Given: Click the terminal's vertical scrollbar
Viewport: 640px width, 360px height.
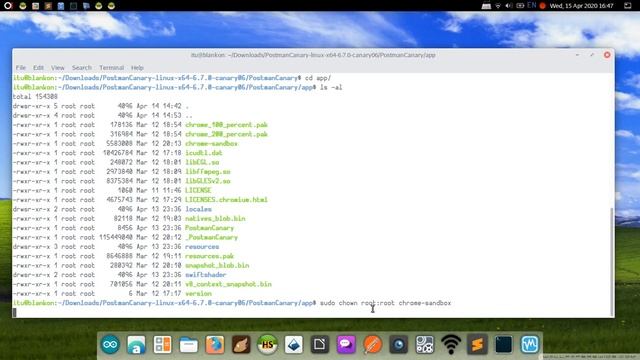Looking at the screenshot, I should point(611,261).
